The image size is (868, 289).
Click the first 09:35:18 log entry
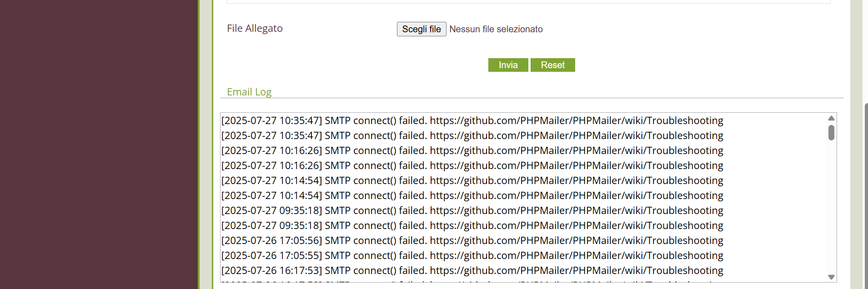point(472,210)
